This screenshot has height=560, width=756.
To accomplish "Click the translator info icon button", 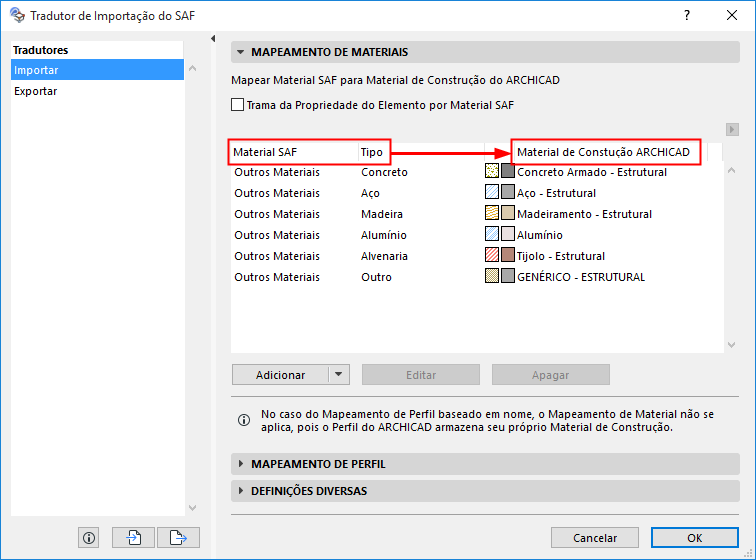I will (89, 537).
